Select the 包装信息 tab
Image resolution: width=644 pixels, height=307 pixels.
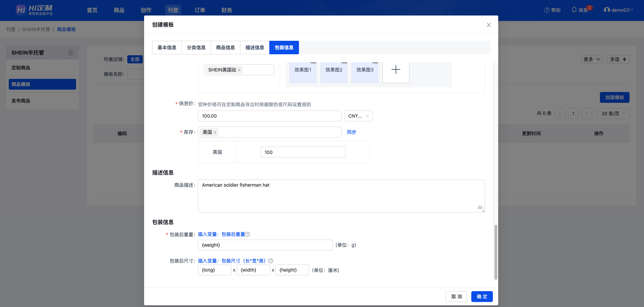tap(284, 48)
